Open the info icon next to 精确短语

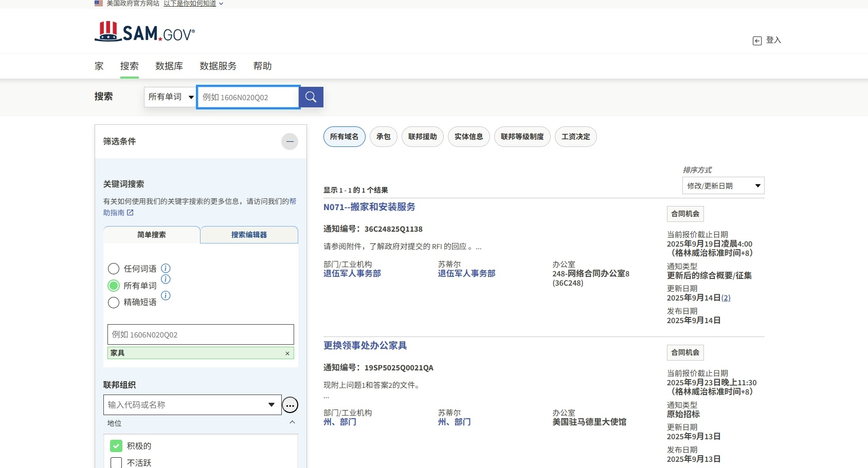166,296
